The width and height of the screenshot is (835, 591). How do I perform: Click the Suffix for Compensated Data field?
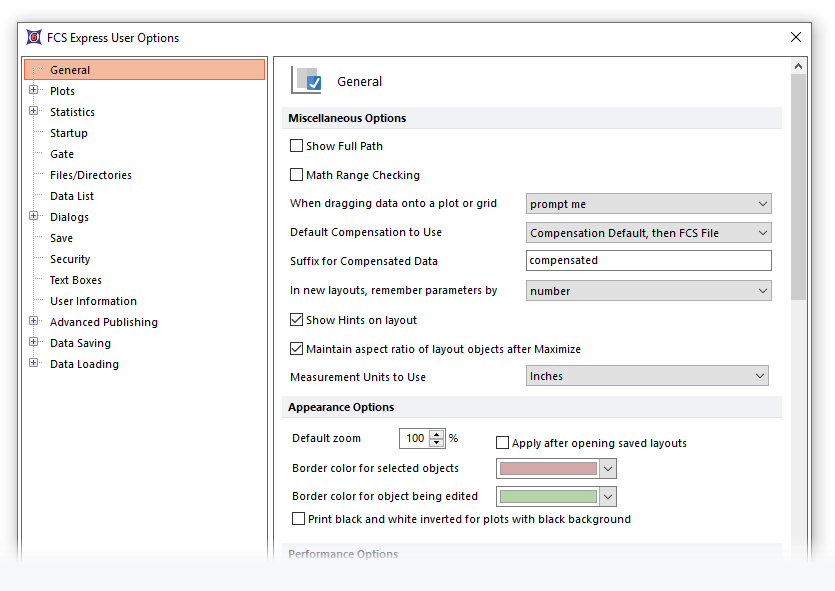648,261
